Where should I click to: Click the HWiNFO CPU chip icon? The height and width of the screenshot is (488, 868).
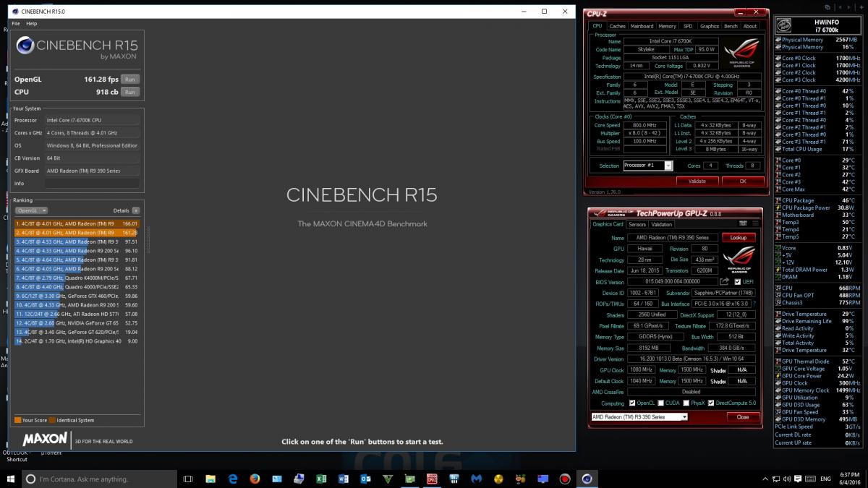[784, 26]
